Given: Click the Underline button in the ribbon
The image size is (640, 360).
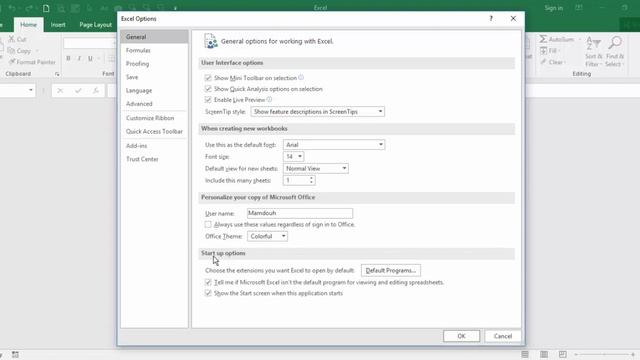Looking at the screenshot, I should click(x=90, y=58).
